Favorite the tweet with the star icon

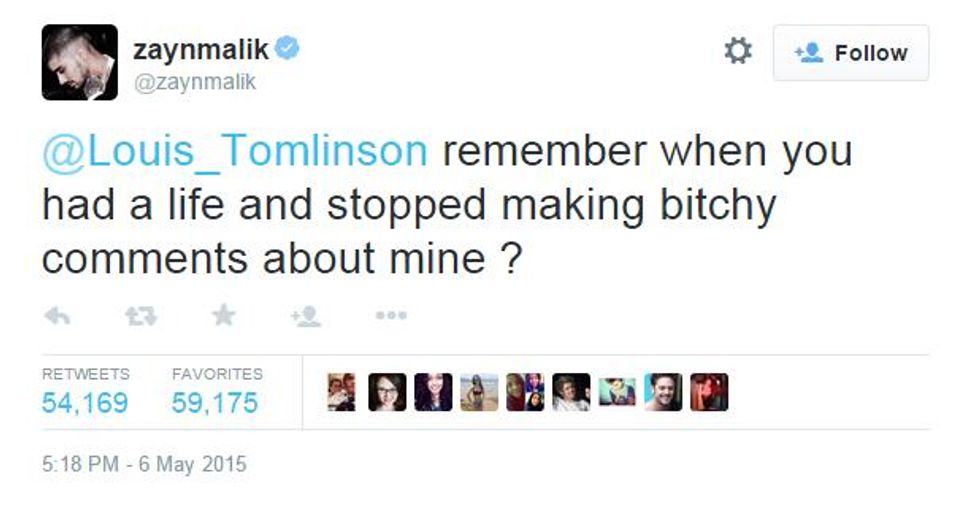click(x=223, y=316)
